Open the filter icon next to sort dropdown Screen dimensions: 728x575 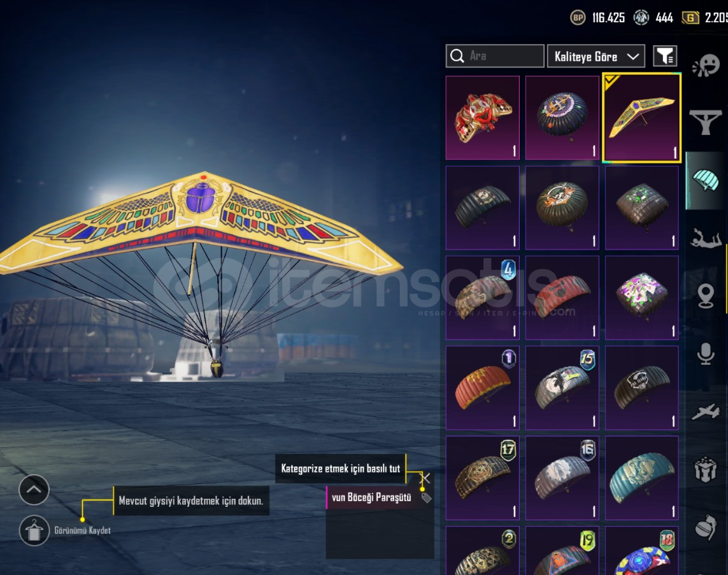665,56
